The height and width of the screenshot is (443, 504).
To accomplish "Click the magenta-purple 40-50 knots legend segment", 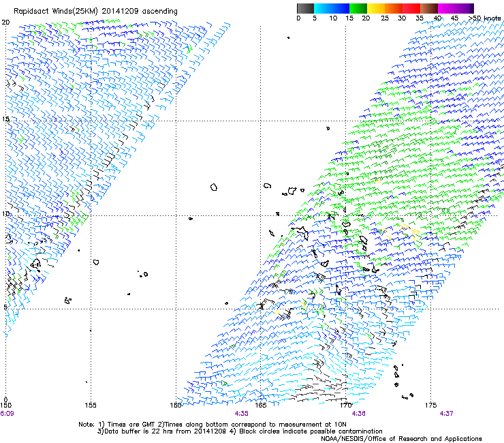I will point(456,8).
